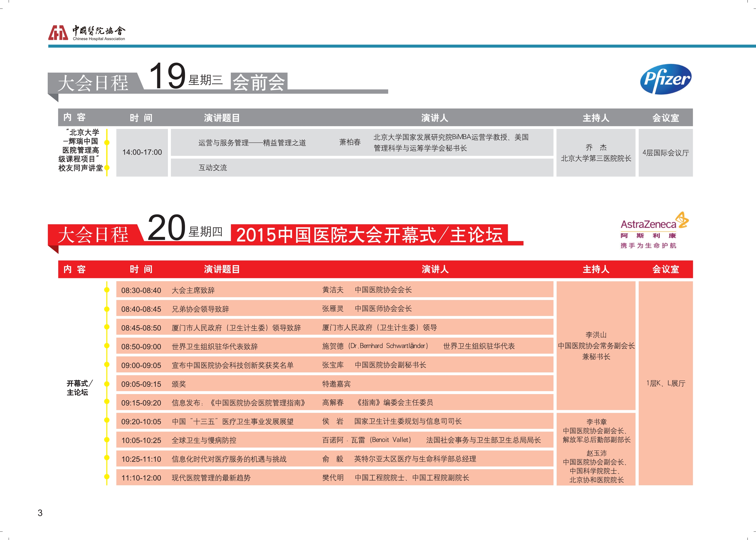Click host name 乔 杰

pos(596,147)
